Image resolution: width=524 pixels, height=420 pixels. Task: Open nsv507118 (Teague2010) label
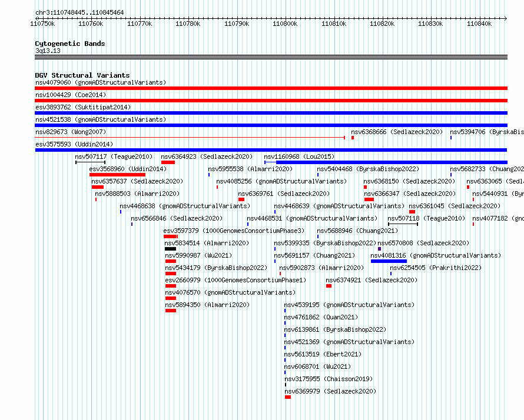[426, 218]
